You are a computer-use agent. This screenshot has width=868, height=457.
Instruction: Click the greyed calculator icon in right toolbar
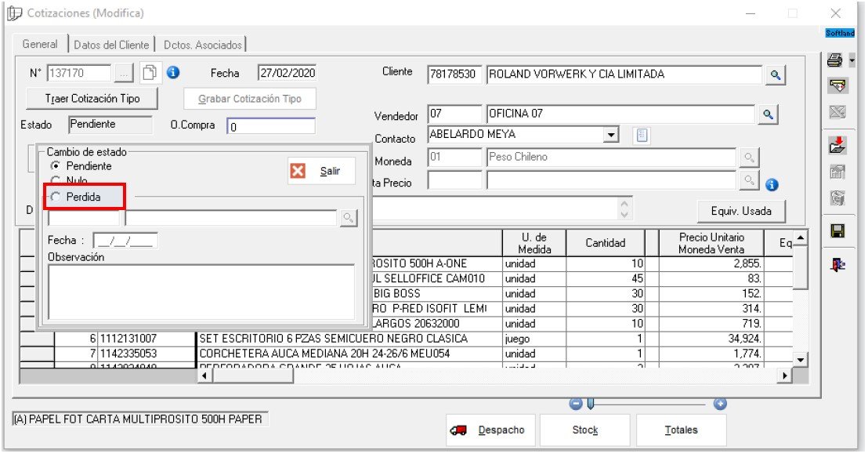(x=837, y=198)
